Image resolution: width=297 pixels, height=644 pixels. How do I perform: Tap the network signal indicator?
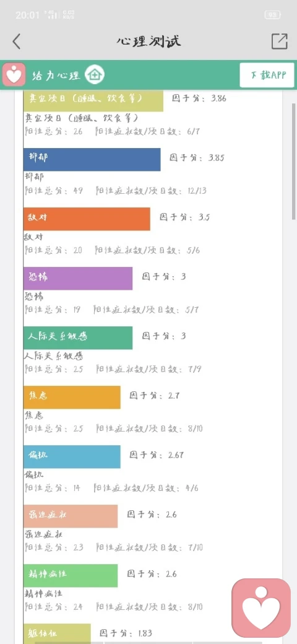tap(50, 15)
